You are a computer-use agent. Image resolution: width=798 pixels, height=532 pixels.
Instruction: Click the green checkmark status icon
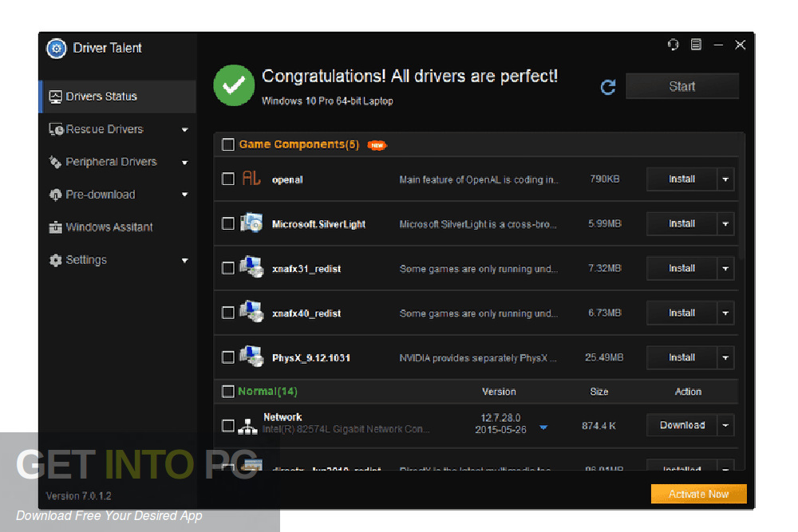234,85
